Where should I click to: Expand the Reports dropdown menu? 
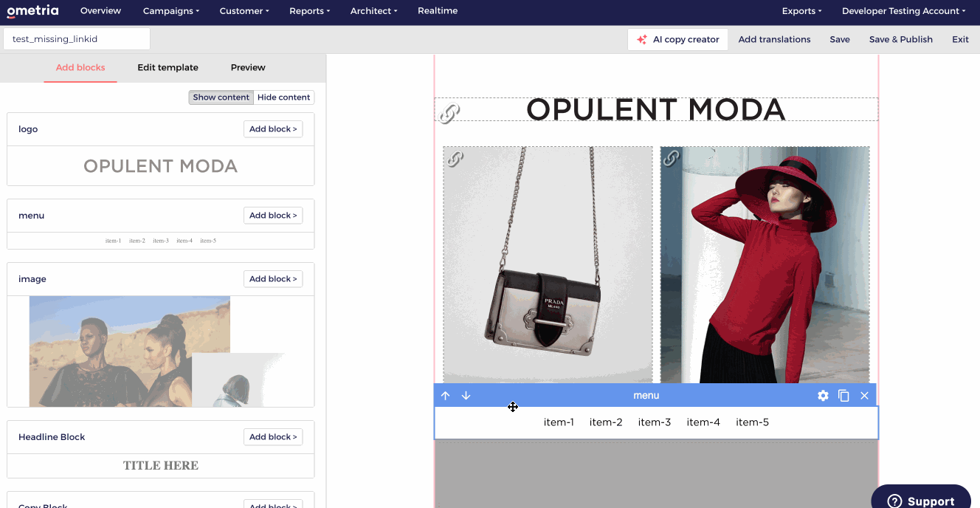click(x=309, y=11)
